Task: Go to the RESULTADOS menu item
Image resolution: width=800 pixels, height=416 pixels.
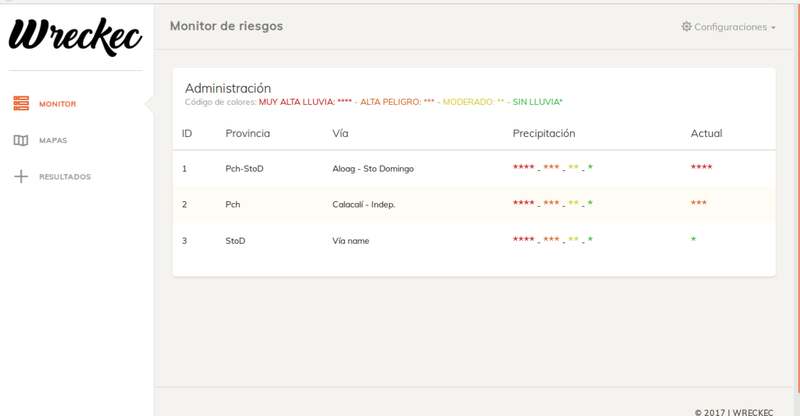Action: tap(64, 177)
